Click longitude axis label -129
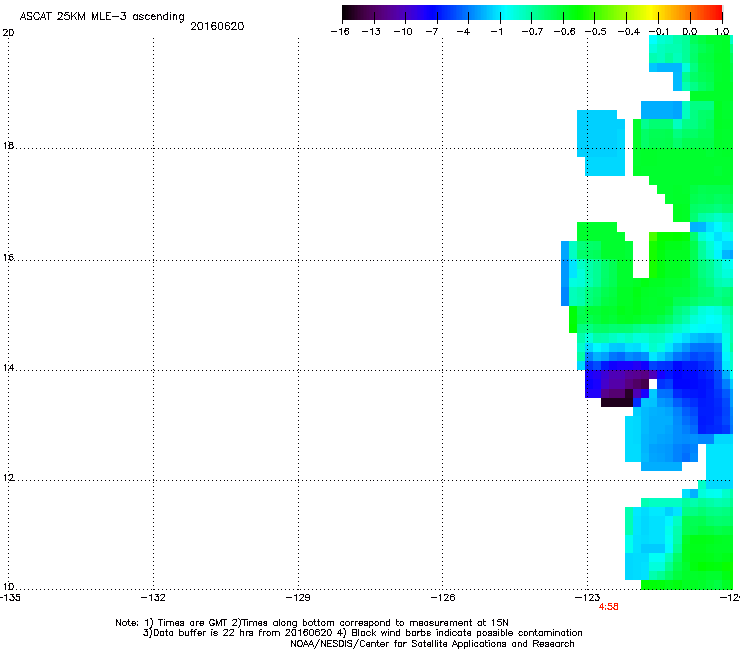 pos(298,598)
